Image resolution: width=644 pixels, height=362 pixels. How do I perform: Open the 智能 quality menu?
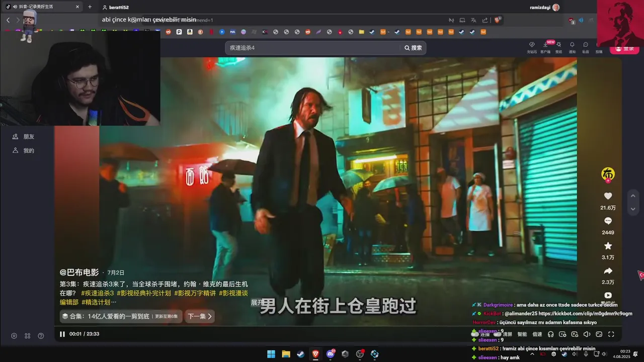522,334
